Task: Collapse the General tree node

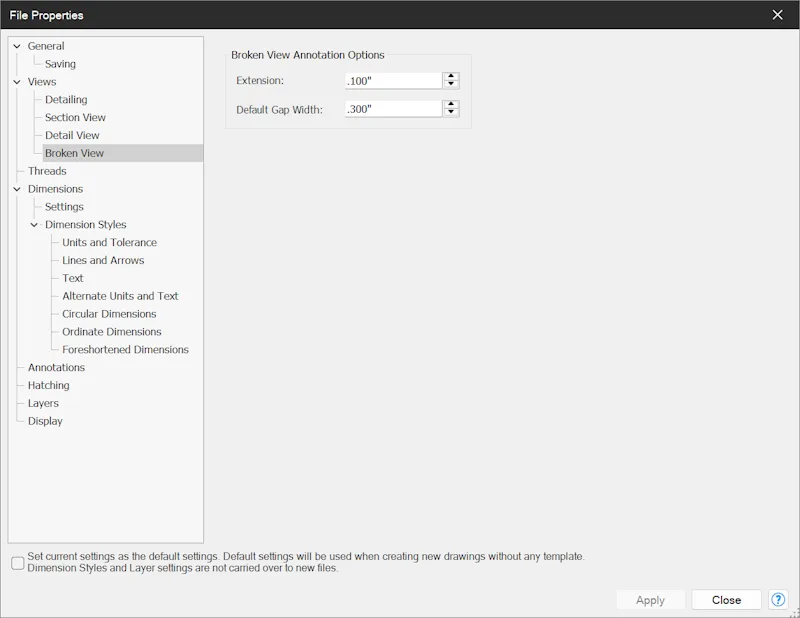Action: [x=17, y=46]
